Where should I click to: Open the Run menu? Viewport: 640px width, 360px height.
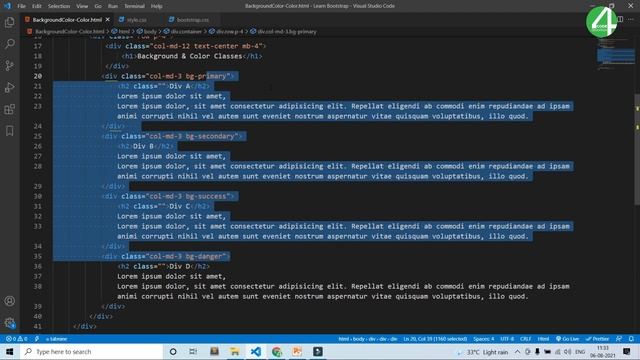point(113,6)
